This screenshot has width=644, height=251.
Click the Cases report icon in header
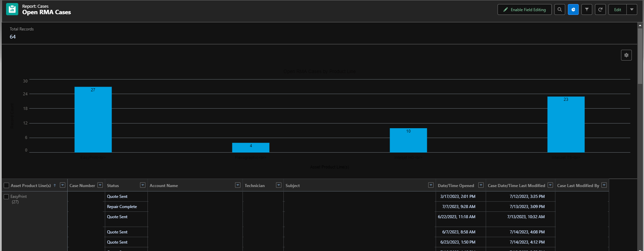pyautogui.click(x=12, y=9)
